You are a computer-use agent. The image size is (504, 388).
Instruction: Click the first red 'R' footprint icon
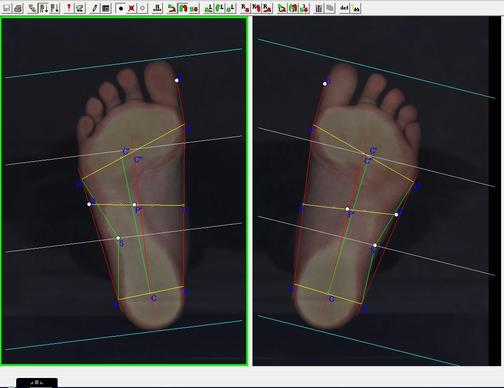tap(246, 8)
